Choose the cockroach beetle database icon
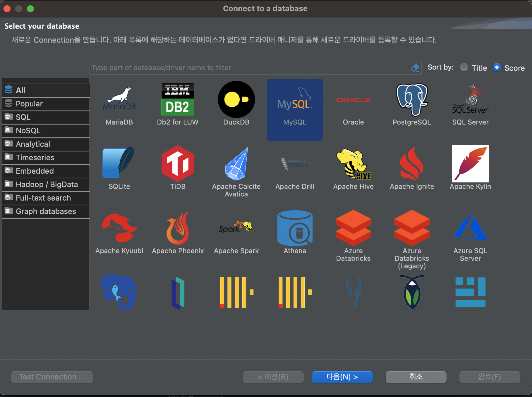The height and width of the screenshot is (397, 532). coord(412,292)
